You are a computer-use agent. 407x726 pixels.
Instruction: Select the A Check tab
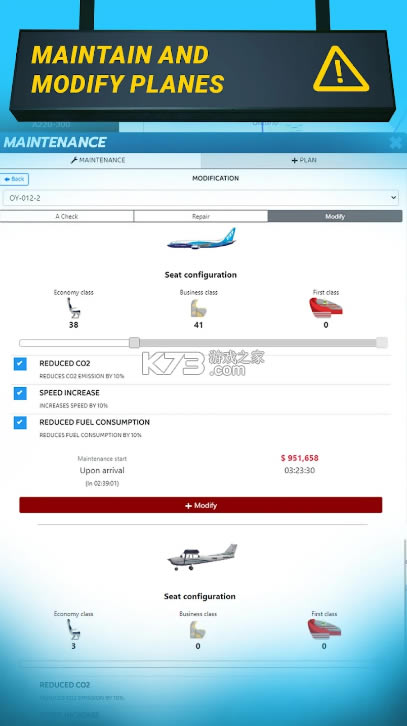(67, 216)
